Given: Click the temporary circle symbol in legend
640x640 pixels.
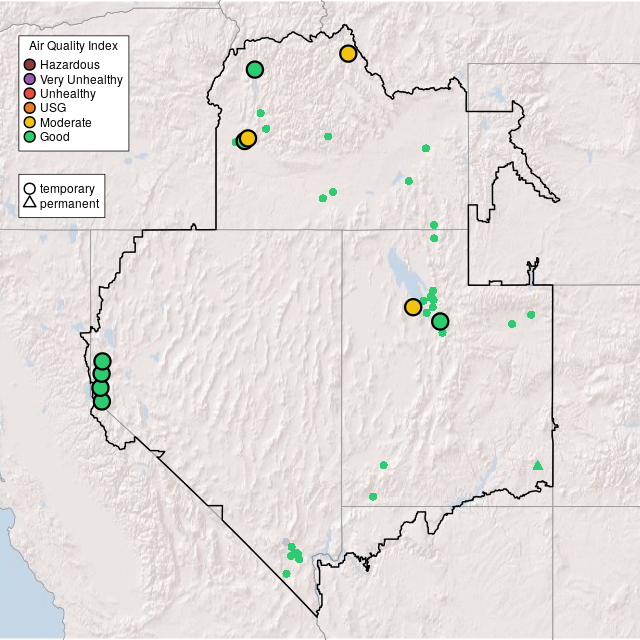Looking at the screenshot, I should click(x=30, y=188).
